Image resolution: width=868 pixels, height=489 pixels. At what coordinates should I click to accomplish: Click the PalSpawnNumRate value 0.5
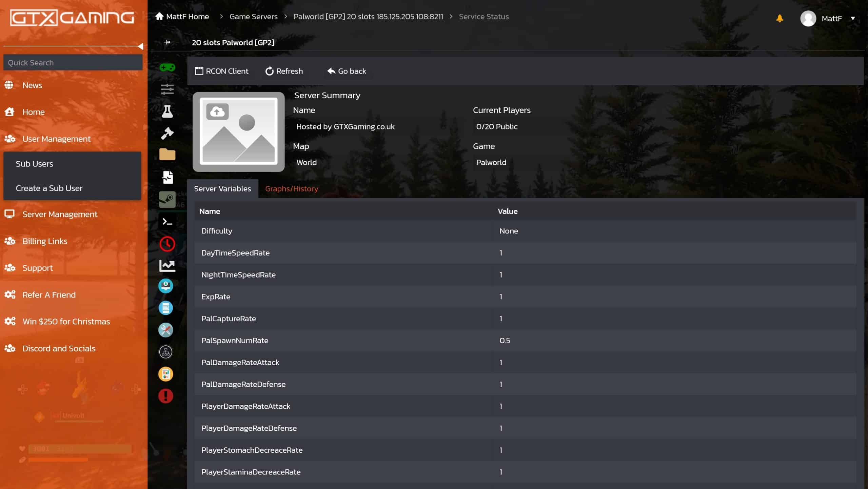pos(505,340)
